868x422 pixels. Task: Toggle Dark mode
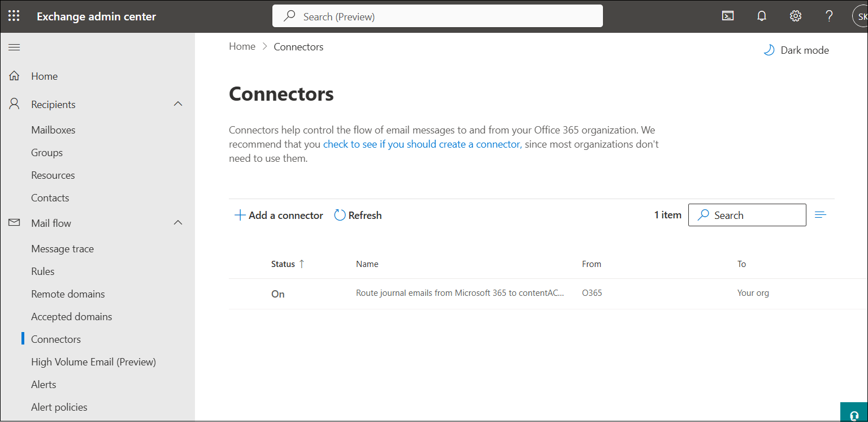[x=796, y=50]
